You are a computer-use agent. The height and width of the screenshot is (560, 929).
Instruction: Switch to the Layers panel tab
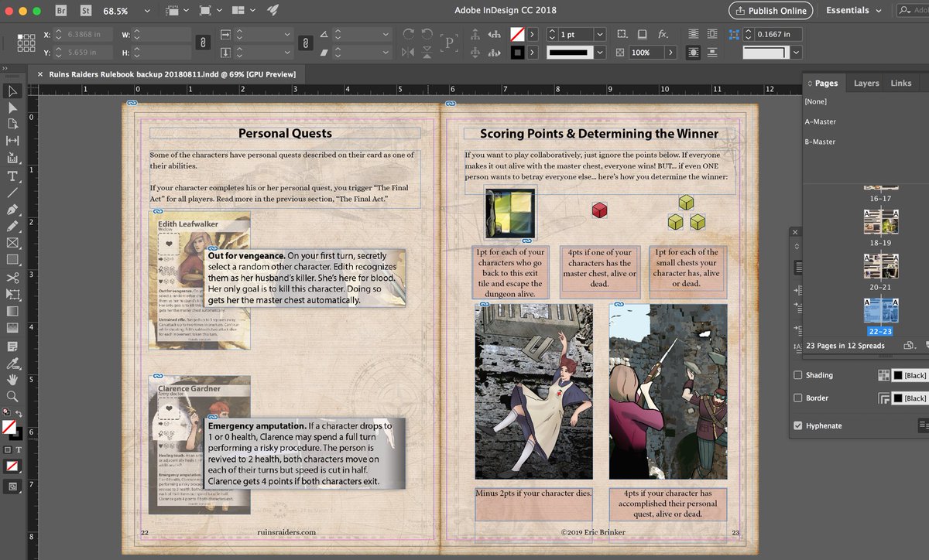pos(866,83)
